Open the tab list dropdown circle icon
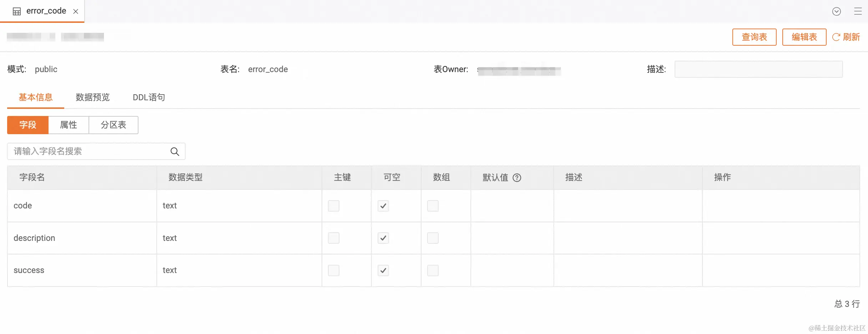Image resolution: width=868 pixels, height=334 pixels. 836,11
